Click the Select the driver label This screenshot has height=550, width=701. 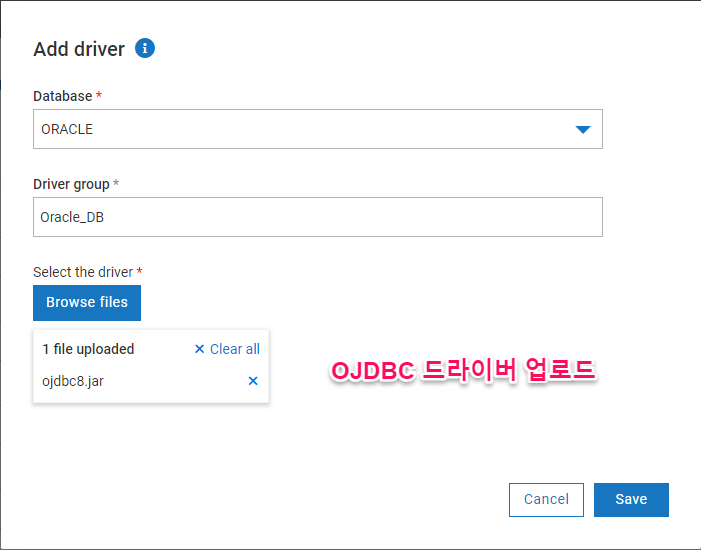tap(83, 272)
